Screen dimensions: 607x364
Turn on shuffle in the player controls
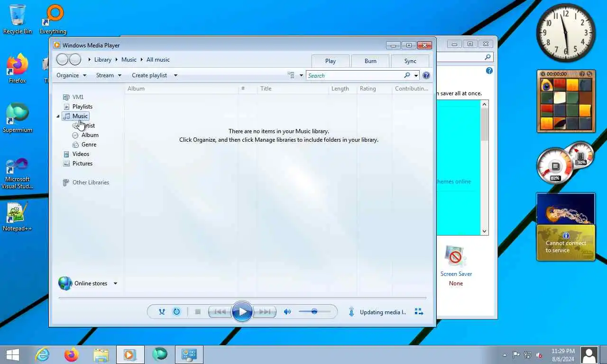click(x=162, y=311)
